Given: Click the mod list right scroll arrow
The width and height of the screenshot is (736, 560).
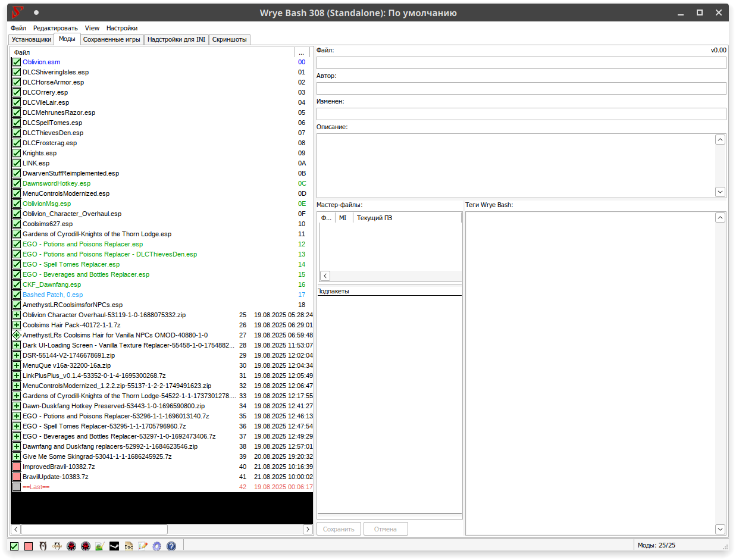Looking at the screenshot, I should coord(308,529).
